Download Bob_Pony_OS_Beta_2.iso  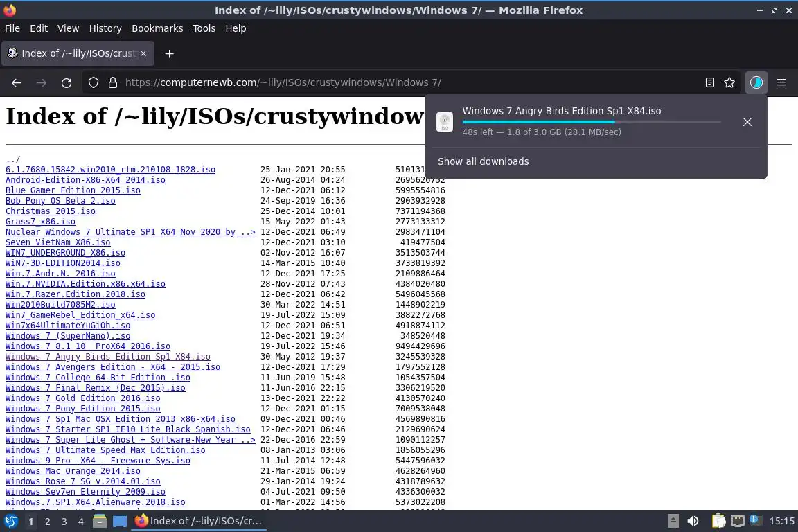click(60, 201)
